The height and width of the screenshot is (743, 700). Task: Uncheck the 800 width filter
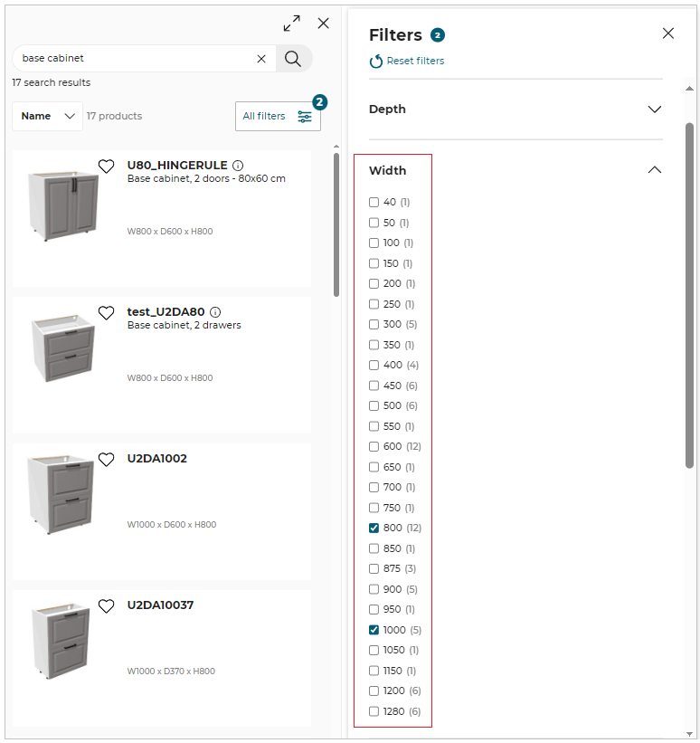pos(374,528)
